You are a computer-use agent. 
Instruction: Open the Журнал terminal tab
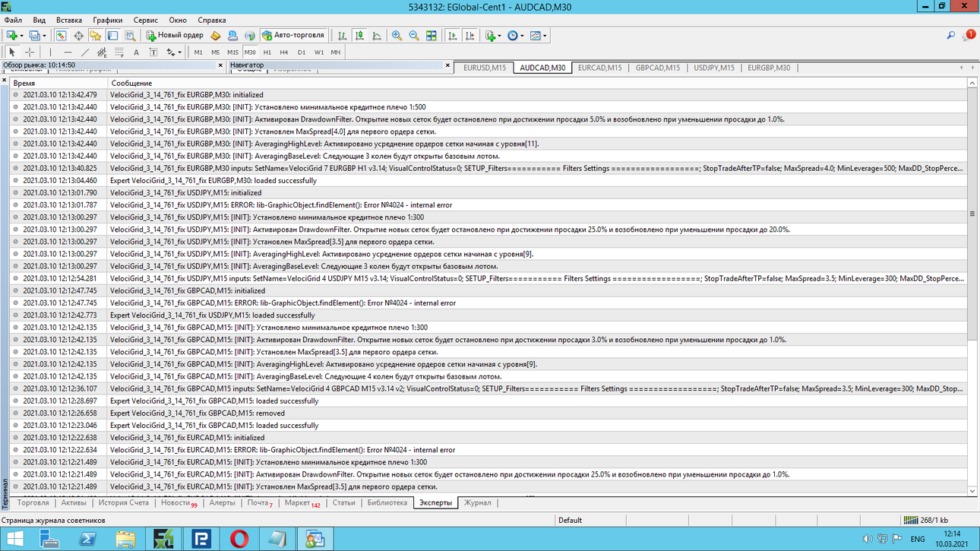[478, 502]
